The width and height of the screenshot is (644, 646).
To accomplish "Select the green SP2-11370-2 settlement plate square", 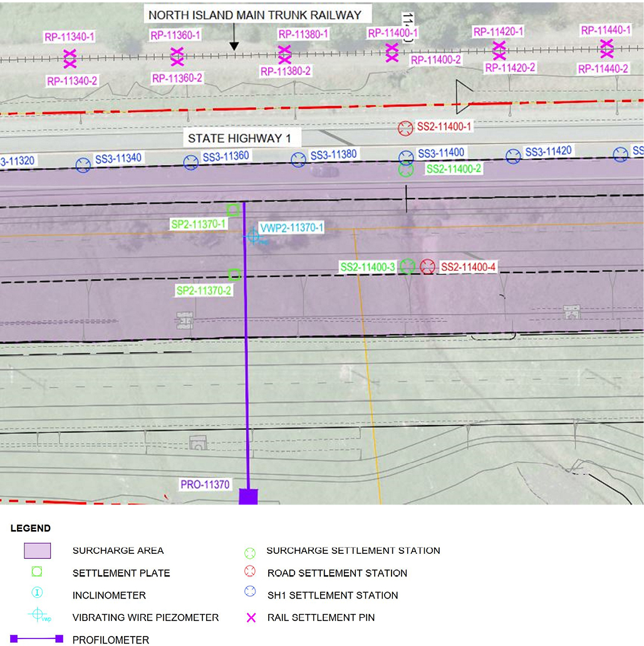I will [234, 274].
